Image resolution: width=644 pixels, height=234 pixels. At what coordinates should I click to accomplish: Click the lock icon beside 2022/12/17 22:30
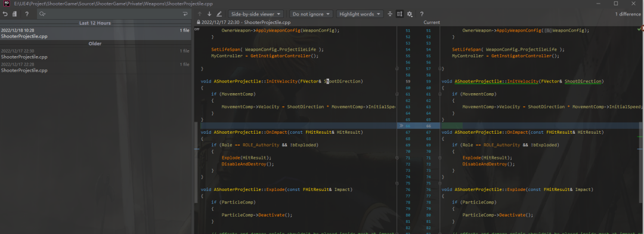[199, 22]
